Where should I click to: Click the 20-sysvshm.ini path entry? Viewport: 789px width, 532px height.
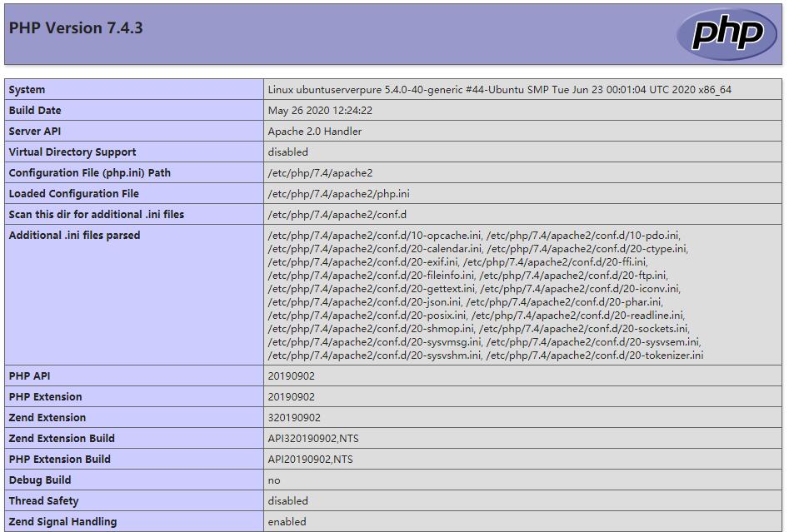(x=375, y=355)
